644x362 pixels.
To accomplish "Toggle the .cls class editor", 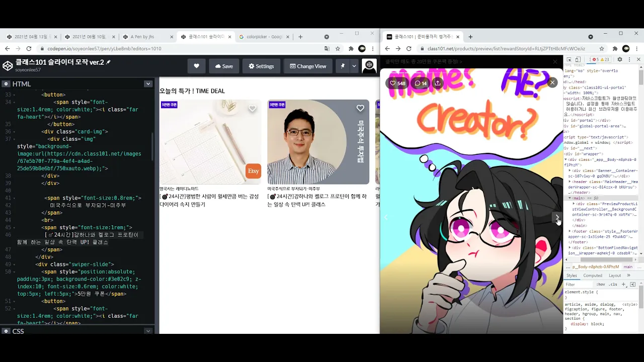I will click(613, 285).
